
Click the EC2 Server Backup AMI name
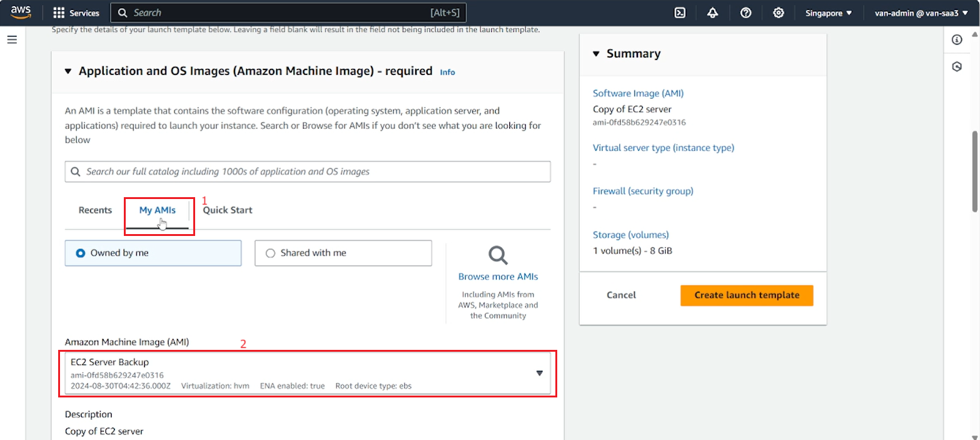tap(109, 362)
